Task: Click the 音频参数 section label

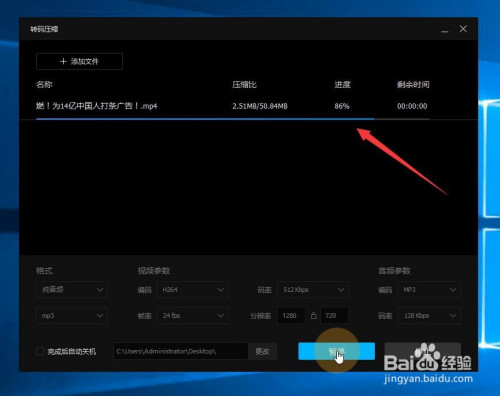Action: coord(394,270)
